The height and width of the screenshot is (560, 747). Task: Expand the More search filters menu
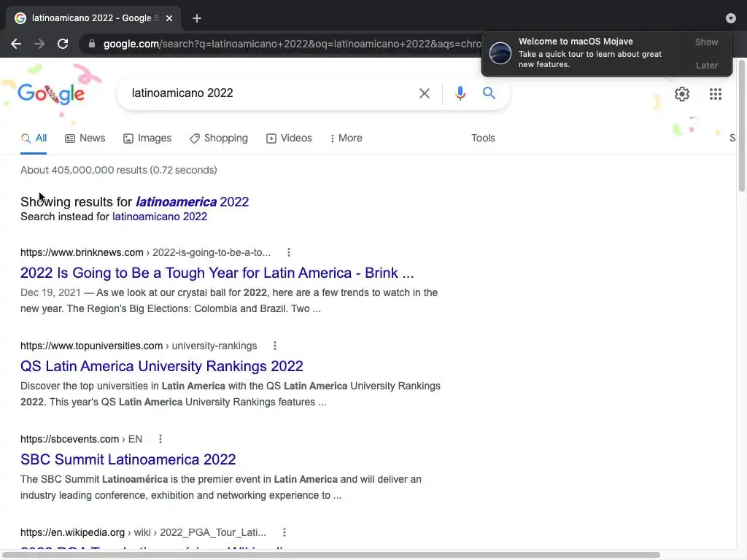pos(347,138)
